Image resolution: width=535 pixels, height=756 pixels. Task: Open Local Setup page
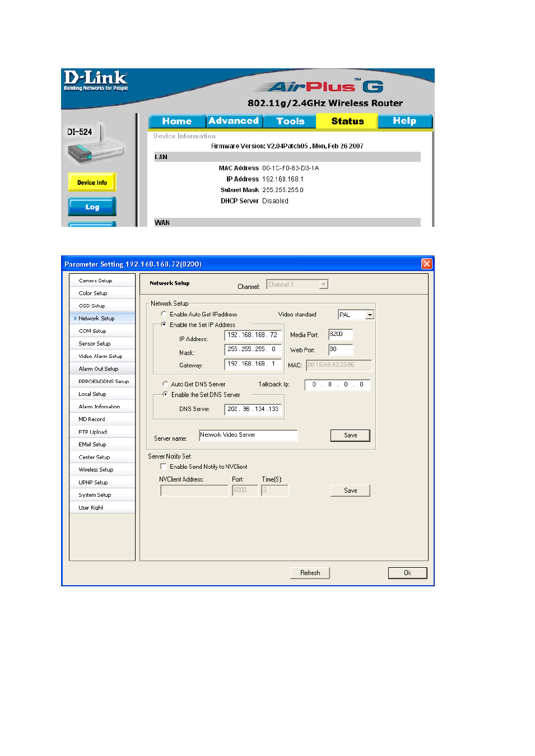click(102, 394)
